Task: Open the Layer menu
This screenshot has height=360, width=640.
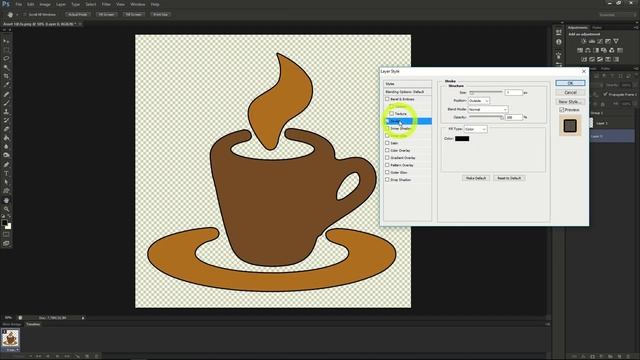Action: pyautogui.click(x=61, y=4)
